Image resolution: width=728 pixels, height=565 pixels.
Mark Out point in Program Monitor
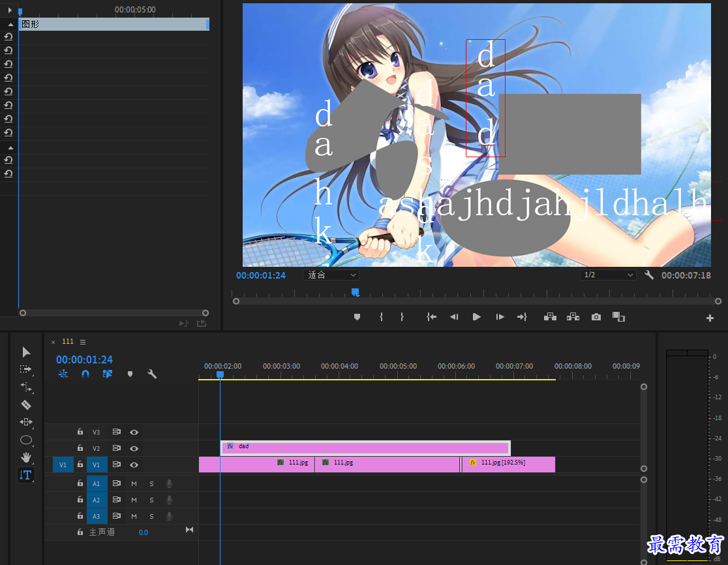pyautogui.click(x=402, y=317)
